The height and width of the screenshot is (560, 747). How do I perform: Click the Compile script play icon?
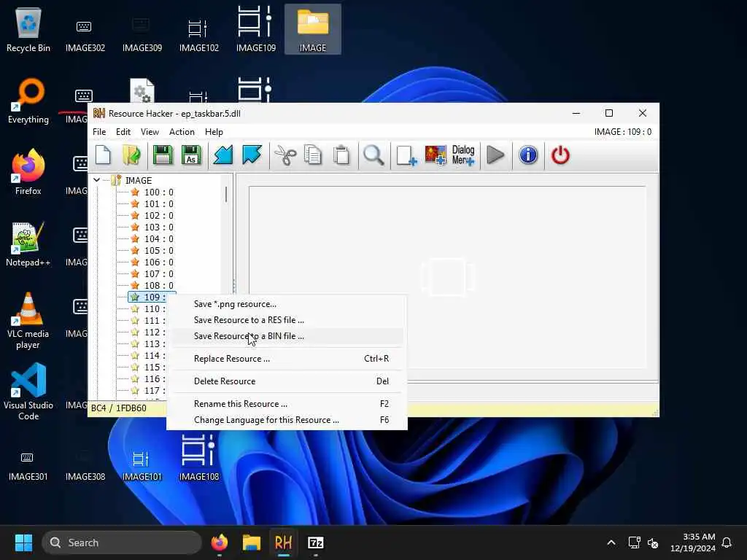tap(495, 155)
